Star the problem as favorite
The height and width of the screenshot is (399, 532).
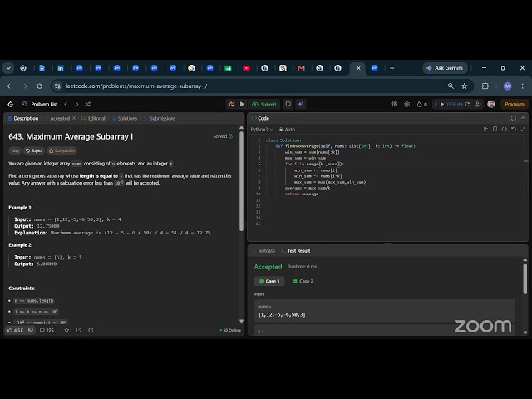pos(66,330)
